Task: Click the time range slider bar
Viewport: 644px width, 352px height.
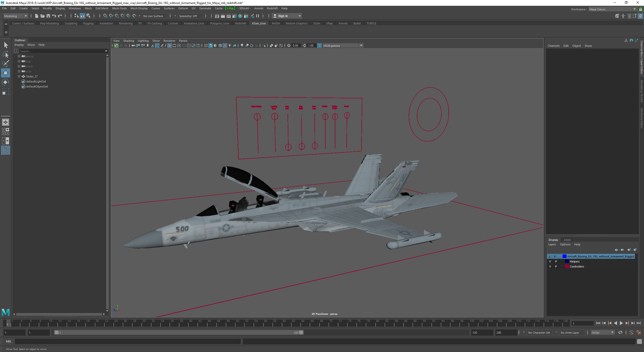Action: (x=179, y=332)
